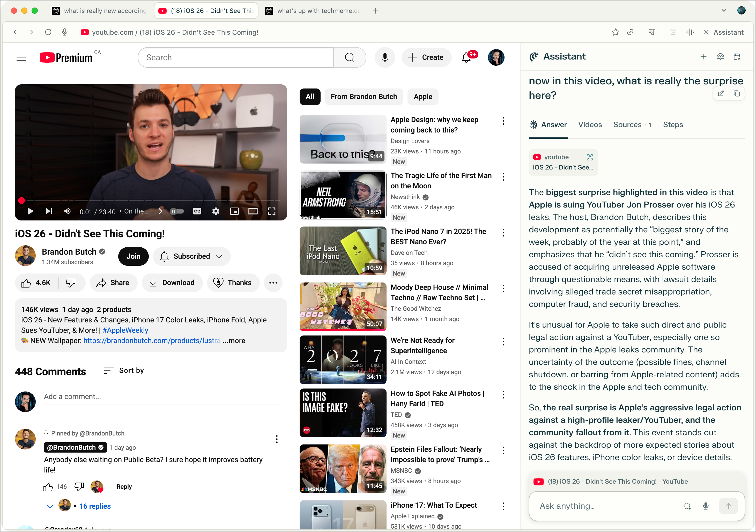Skip to next video

(49, 211)
